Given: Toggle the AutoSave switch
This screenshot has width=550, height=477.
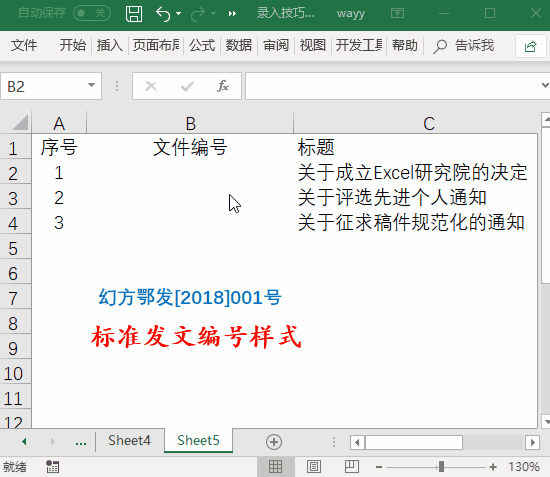Looking at the screenshot, I should pos(92,13).
